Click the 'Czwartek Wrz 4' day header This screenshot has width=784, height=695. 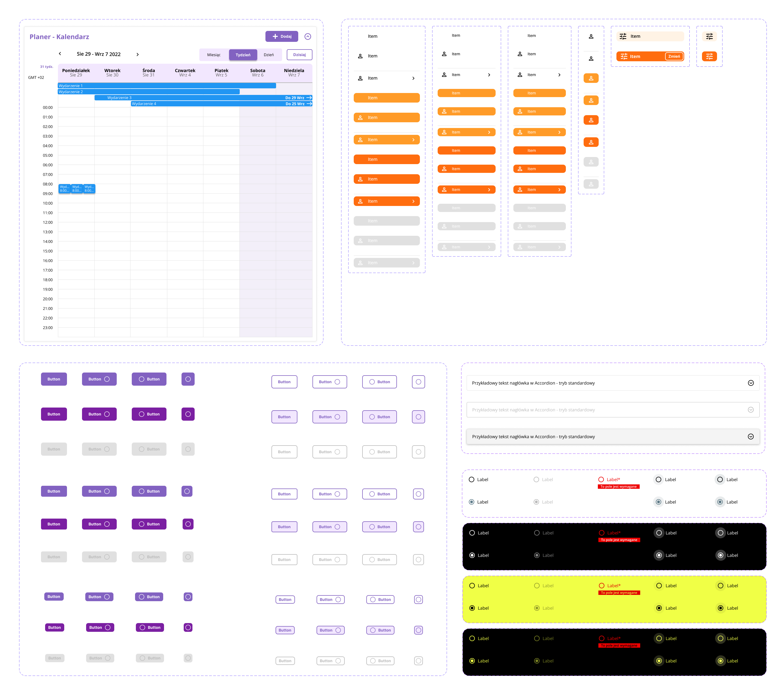[185, 72]
